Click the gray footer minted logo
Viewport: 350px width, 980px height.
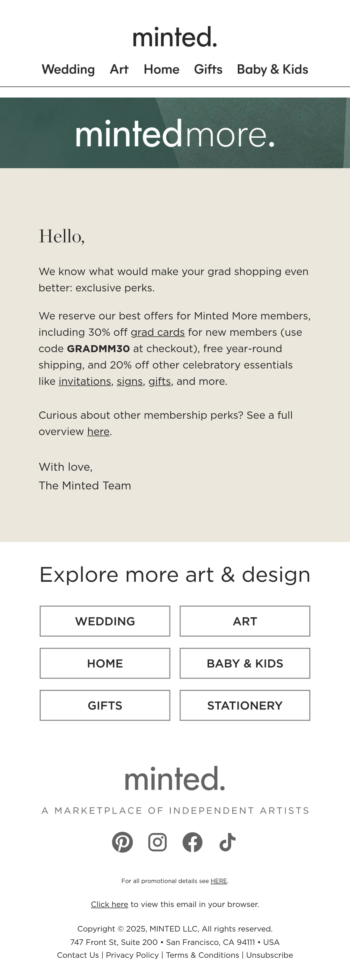tap(175, 779)
